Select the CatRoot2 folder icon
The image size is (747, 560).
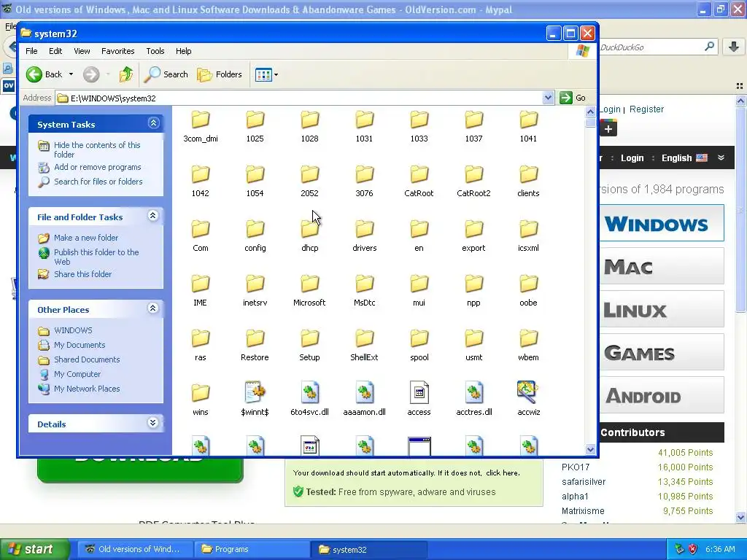[x=474, y=174]
